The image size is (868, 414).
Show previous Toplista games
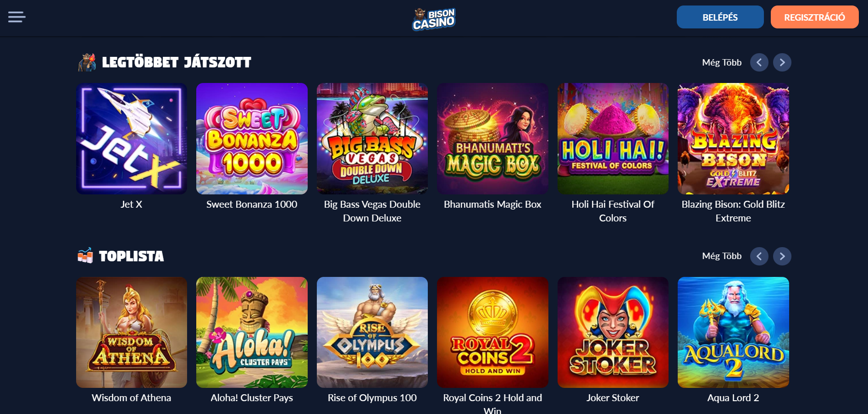[x=759, y=256]
